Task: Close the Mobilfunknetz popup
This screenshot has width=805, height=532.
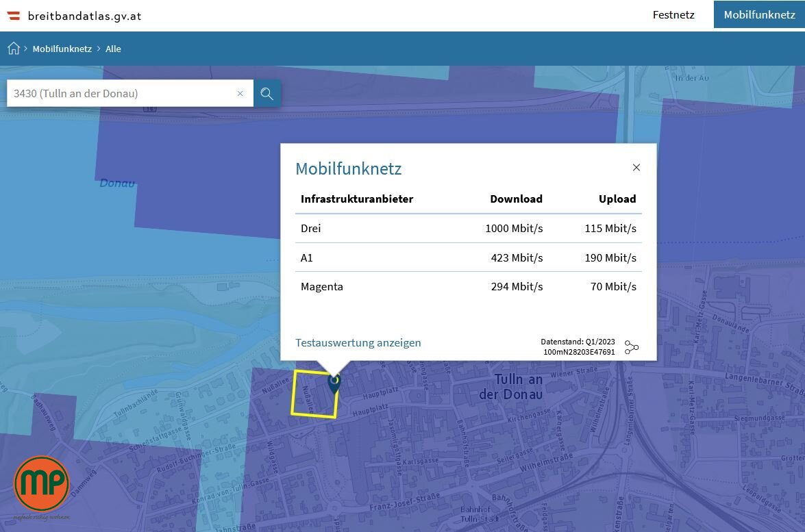Action: pos(636,167)
